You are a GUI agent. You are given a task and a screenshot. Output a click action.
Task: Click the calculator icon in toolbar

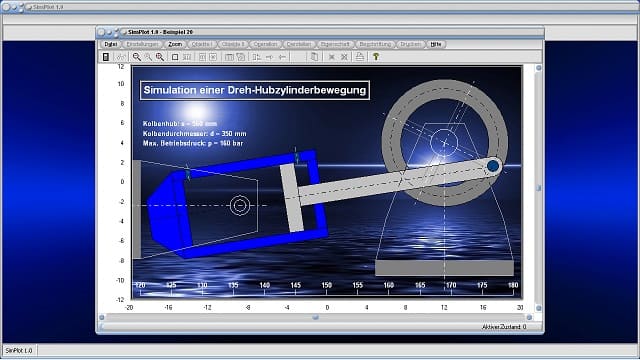pyautogui.click(x=106, y=57)
